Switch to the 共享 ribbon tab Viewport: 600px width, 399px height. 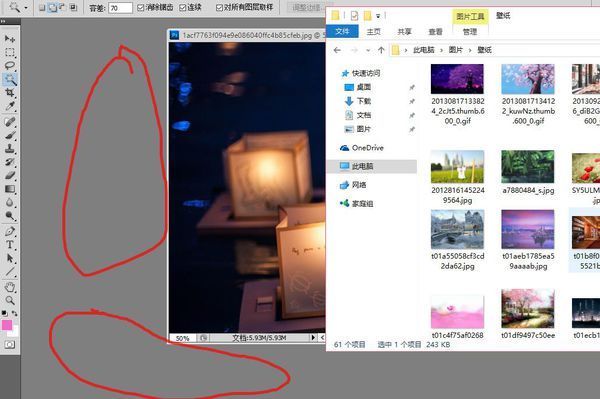404,32
